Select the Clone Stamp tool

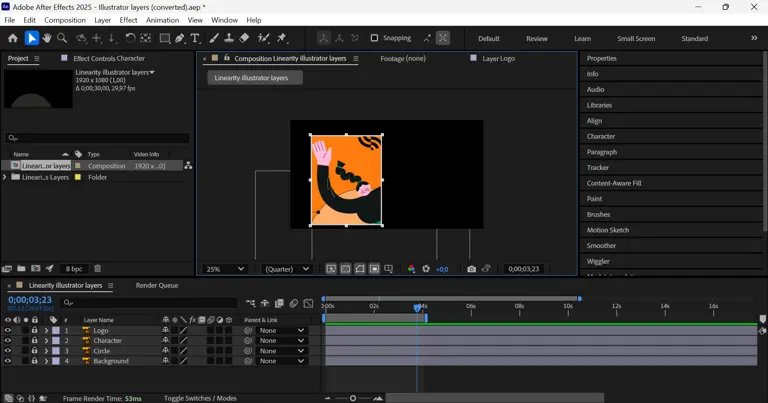pyautogui.click(x=229, y=38)
